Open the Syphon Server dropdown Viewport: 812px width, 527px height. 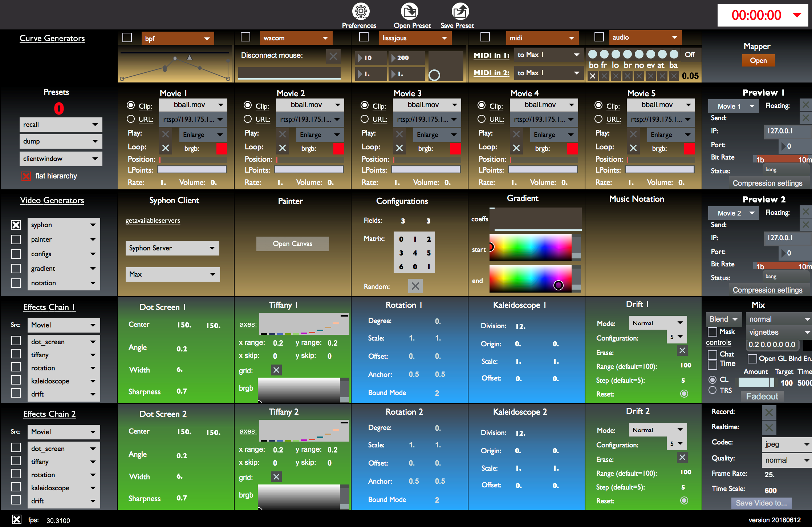[172, 248]
